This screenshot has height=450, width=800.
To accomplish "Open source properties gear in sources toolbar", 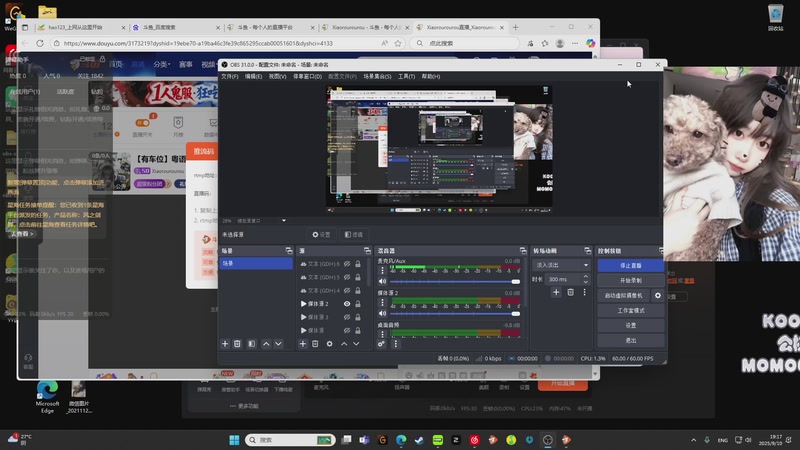I will (x=330, y=344).
